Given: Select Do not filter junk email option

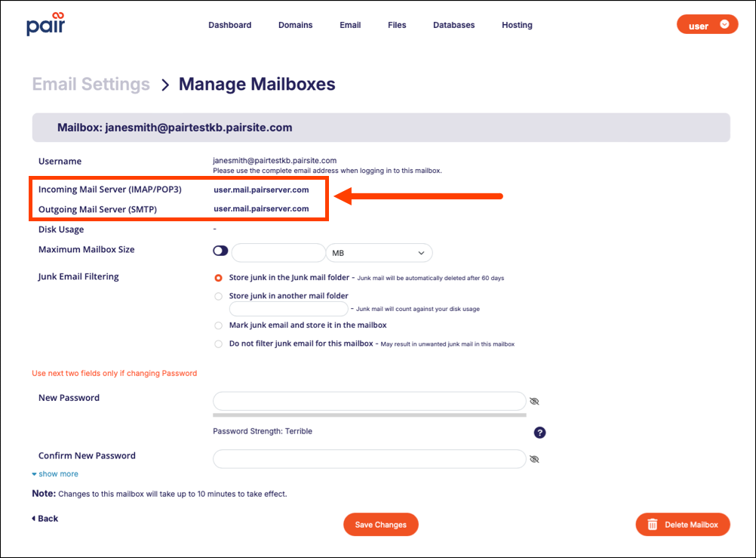Looking at the screenshot, I should [x=219, y=344].
